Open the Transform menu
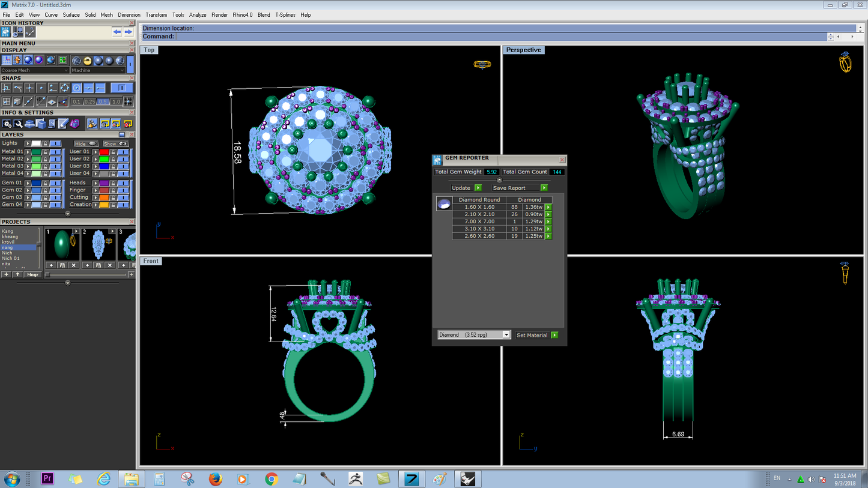 tap(156, 15)
